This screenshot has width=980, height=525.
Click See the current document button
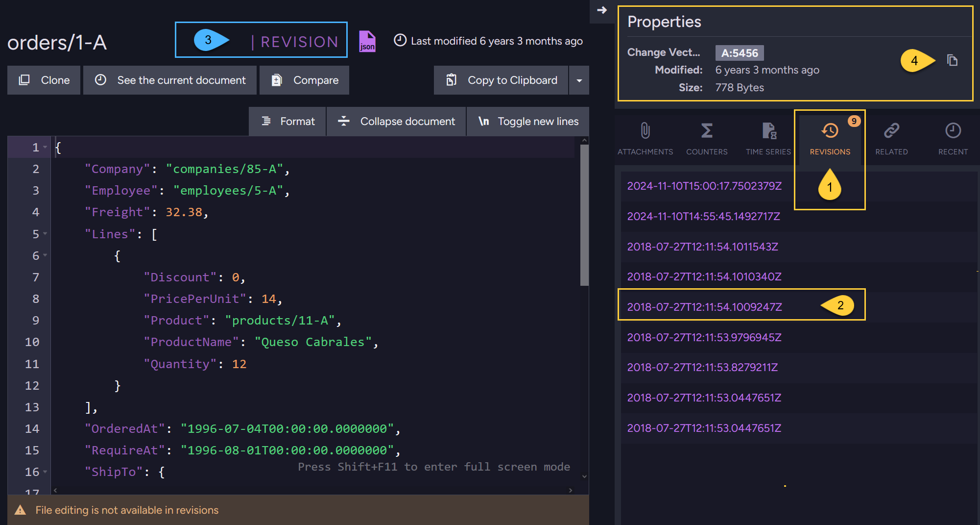coord(170,80)
